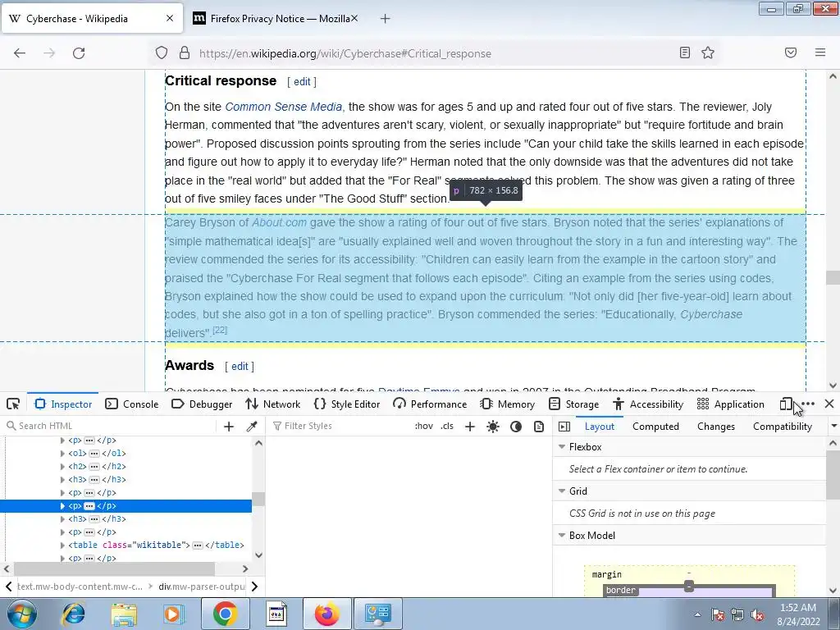Screen dimensions: 840x630
Task: Reload the current page
Action: pos(79,53)
